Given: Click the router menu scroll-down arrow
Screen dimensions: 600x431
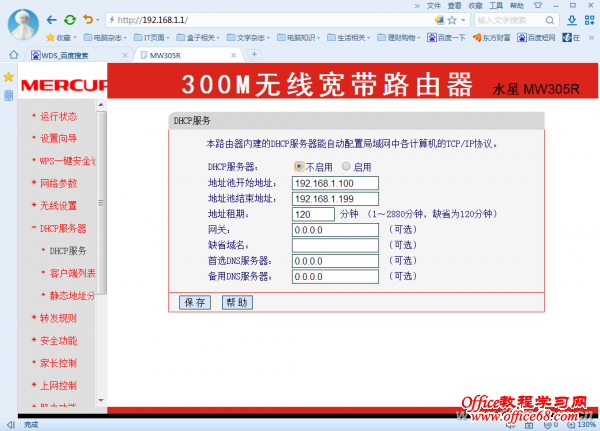Looking at the screenshot, I should pyautogui.click(x=101, y=400).
